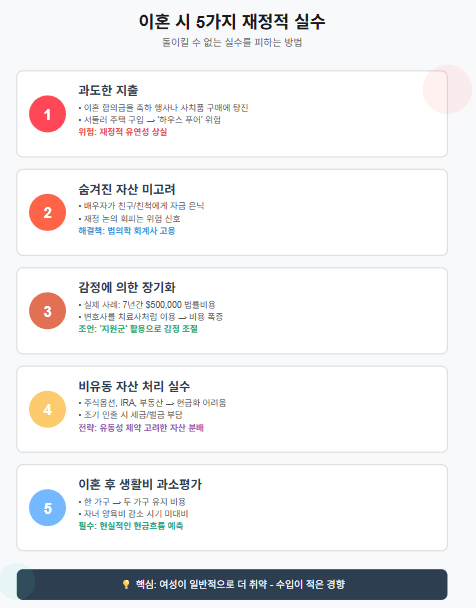Click the brown number 3 circle

(47, 311)
